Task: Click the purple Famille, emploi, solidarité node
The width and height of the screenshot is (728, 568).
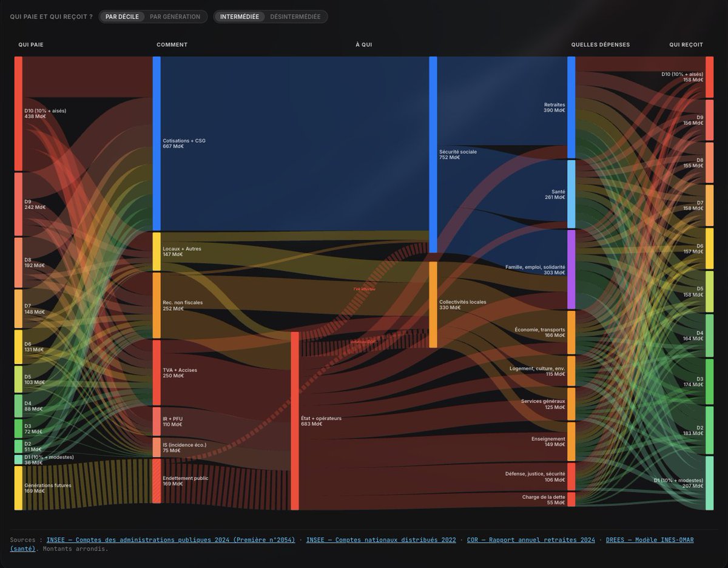Action: (571, 269)
